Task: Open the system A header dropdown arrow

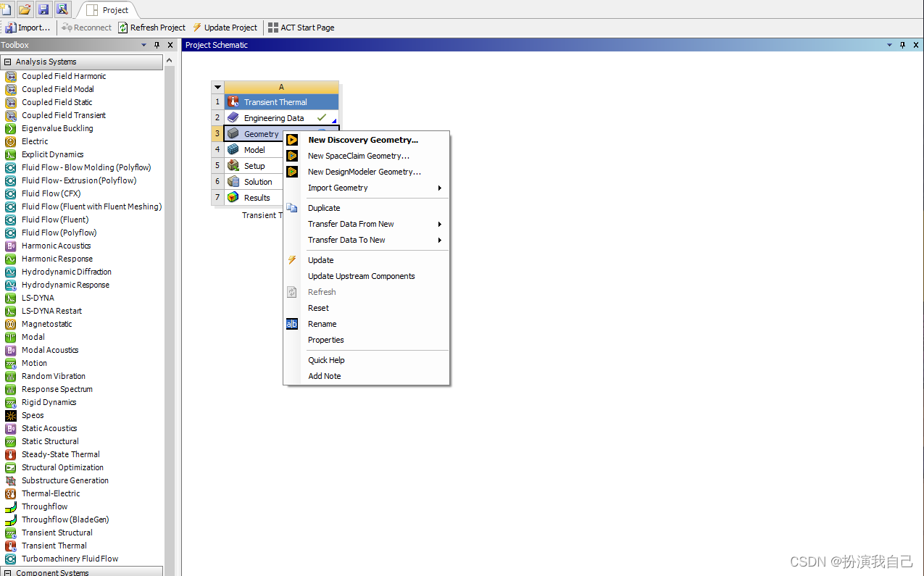Action: click(217, 87)
